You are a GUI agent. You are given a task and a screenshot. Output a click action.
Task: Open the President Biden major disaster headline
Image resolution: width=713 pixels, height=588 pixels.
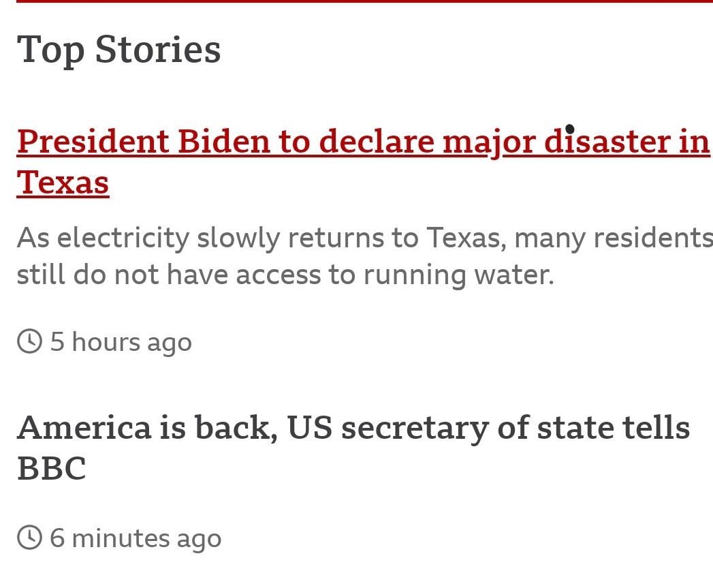pyautogui.click(x=362, y=142)
